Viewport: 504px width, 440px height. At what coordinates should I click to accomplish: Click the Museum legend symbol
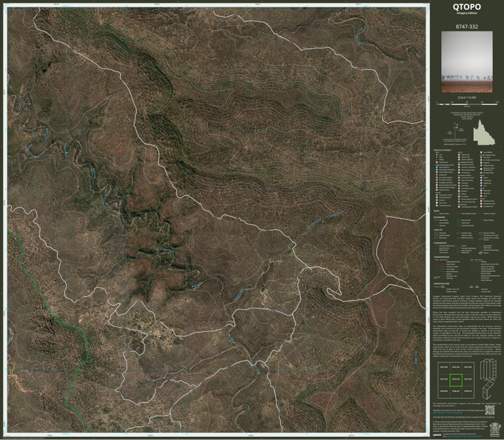(x=459, y=191)
